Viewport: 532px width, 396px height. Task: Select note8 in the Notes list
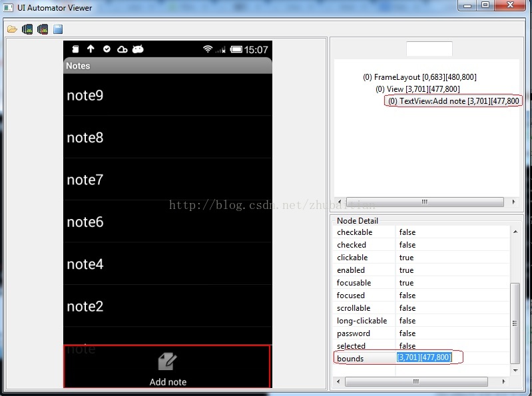[x=168, y=137]
